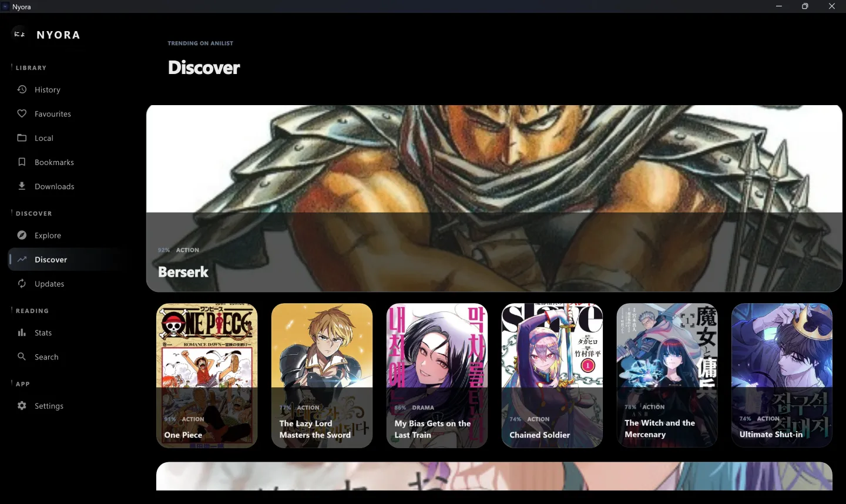Viewport: 846px width, 504px height.
Task: Open the Ultimate Shut-in card
Action: [782, 375]
